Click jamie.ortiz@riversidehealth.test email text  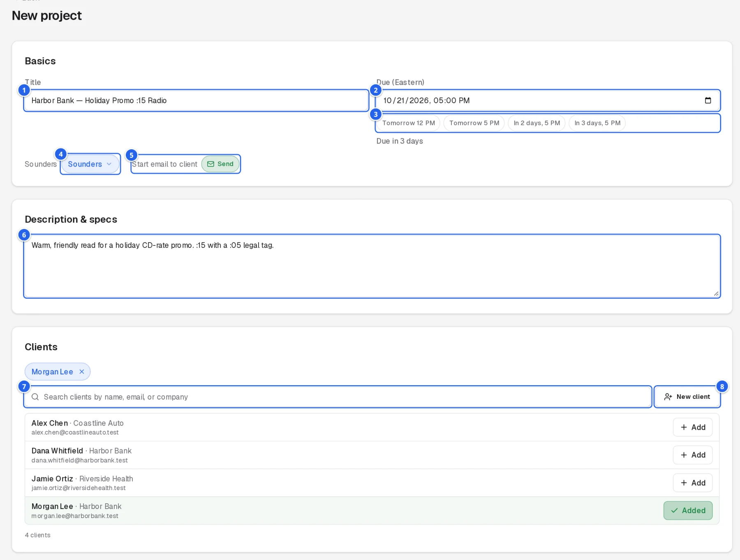click(x=79, y=488)
